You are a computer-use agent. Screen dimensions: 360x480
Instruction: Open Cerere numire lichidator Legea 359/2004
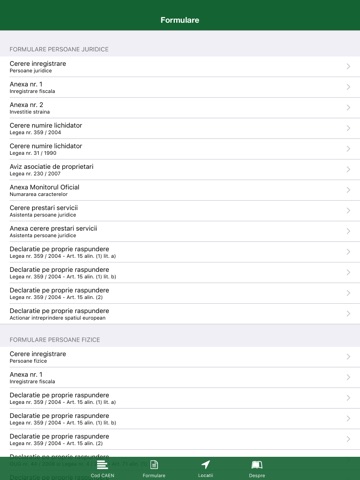point(180,128)
